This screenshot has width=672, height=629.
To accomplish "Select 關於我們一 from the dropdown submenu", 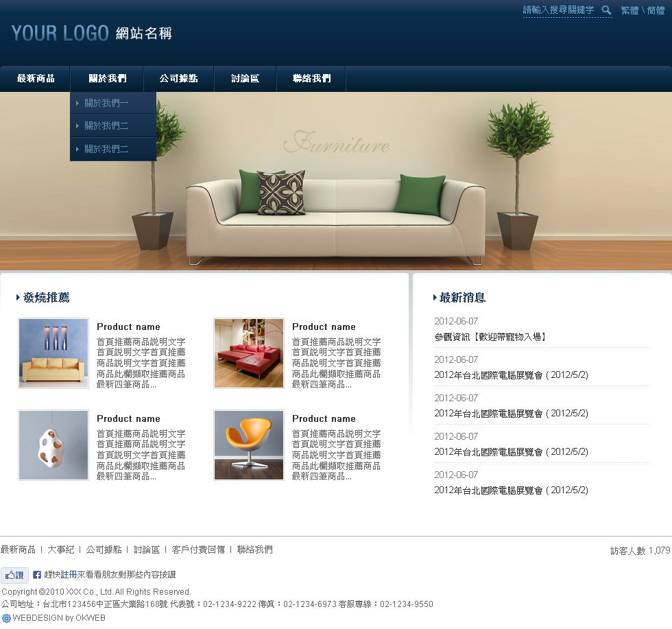I will (106, 104).
